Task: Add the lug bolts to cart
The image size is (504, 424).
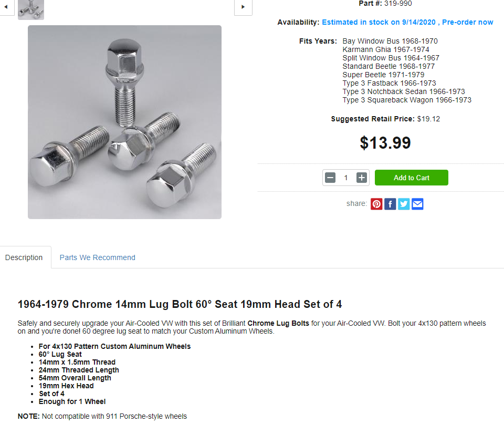Action: [x=412, y=178]
